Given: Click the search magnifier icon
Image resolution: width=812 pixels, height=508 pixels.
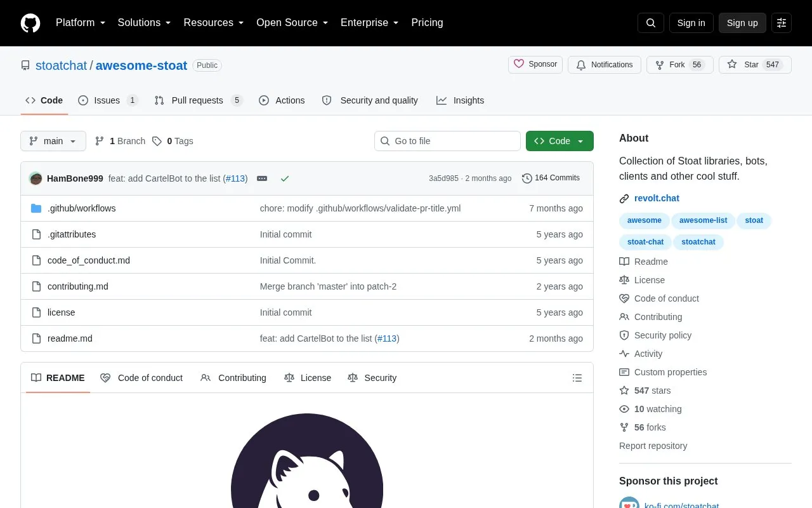Looking at the screenshot, I should (651, 23).
